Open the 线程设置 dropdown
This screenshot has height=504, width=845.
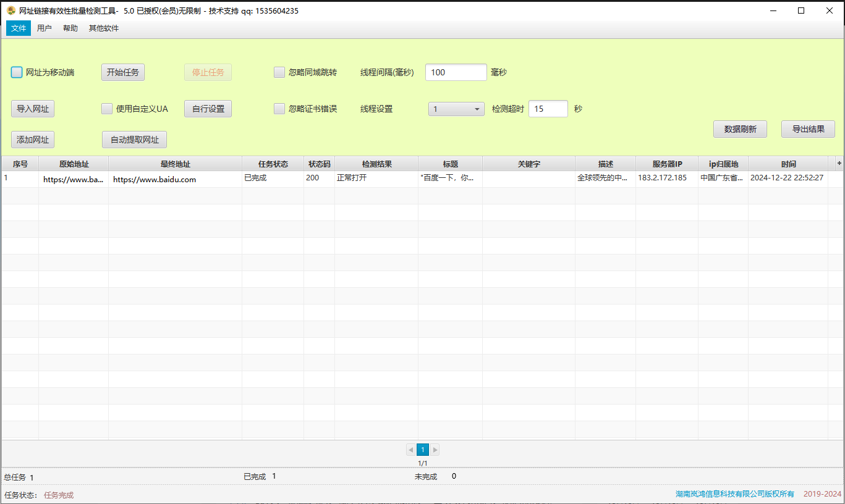457,109
